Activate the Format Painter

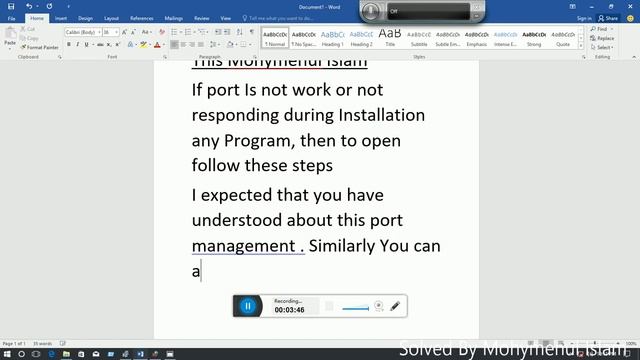[x=40, y=47]
